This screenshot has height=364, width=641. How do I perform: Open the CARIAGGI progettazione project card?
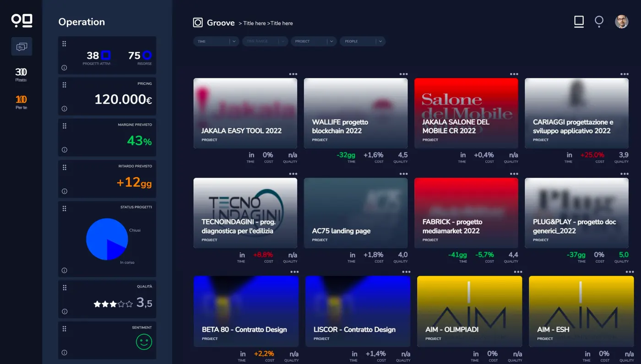pyautogui.click(x=576, y=113)
